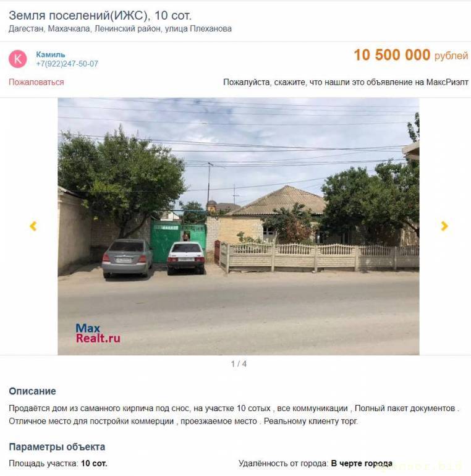Image resolution: width=471 pixels, height=476 pixels.
Task: Click the MaxRealt.ru watermark logo
Action: (98, 333)
